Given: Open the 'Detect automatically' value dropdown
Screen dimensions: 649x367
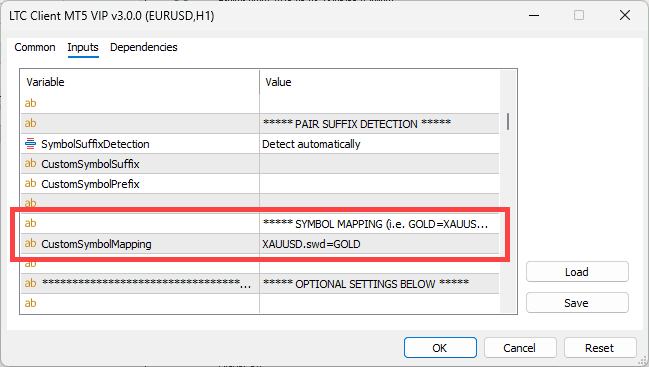Looking at the screenshot, I should coord(379,144).
